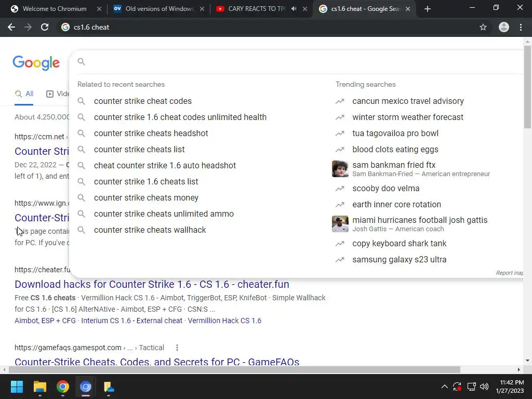
Task: Open the cheater.fun Download hacks result
Action: coord(152,284)
